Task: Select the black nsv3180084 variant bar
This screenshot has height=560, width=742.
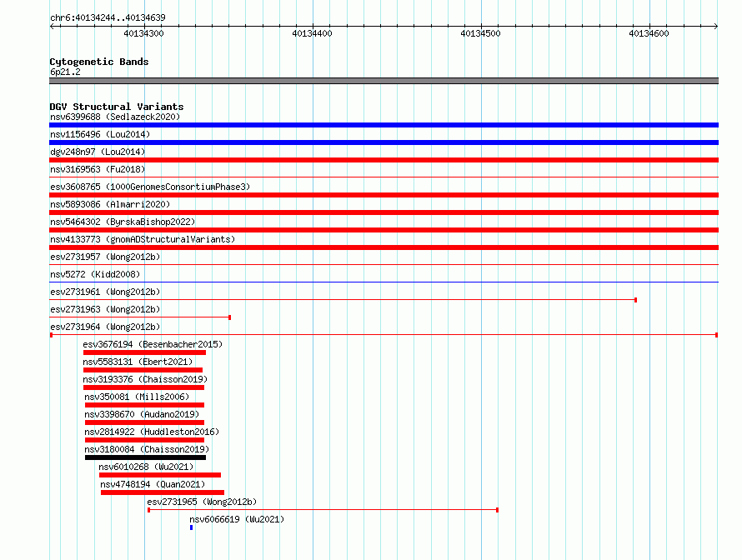Action: tap(146, 457)
